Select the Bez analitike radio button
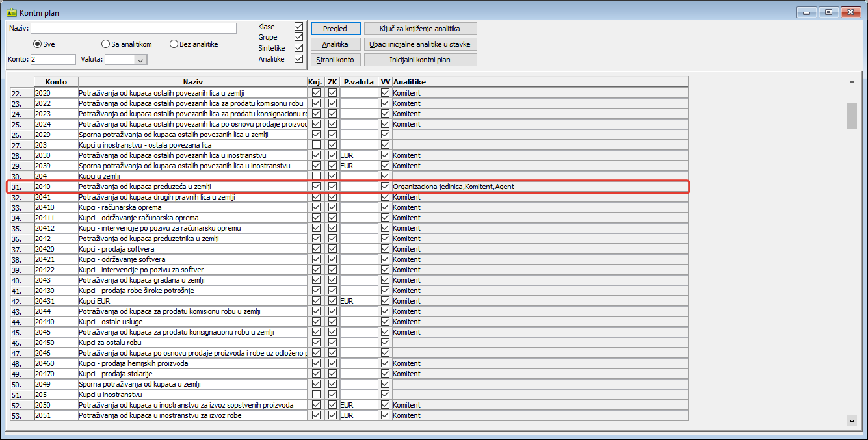Screen dimensions: 868x440 (174, 44)
